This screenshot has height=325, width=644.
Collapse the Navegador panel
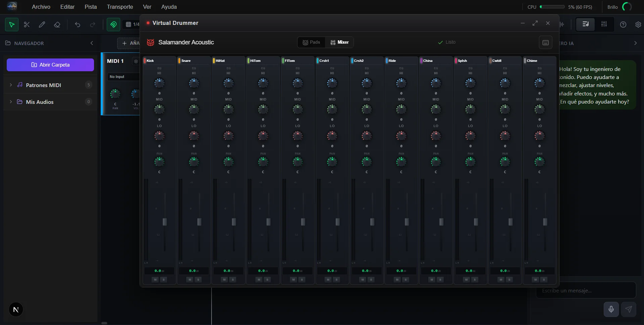[x=92, y=43]
